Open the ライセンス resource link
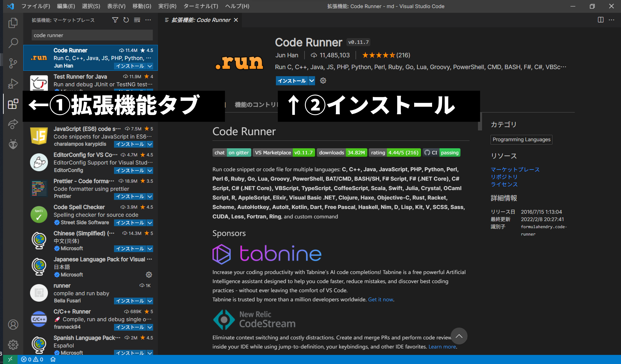The height and width of the screenshot is (364, 621). 504,184
